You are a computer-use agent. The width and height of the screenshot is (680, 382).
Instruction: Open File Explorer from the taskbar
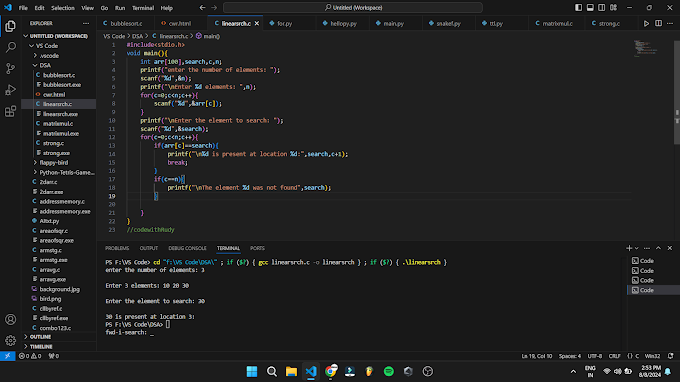[x=291, y=371]
